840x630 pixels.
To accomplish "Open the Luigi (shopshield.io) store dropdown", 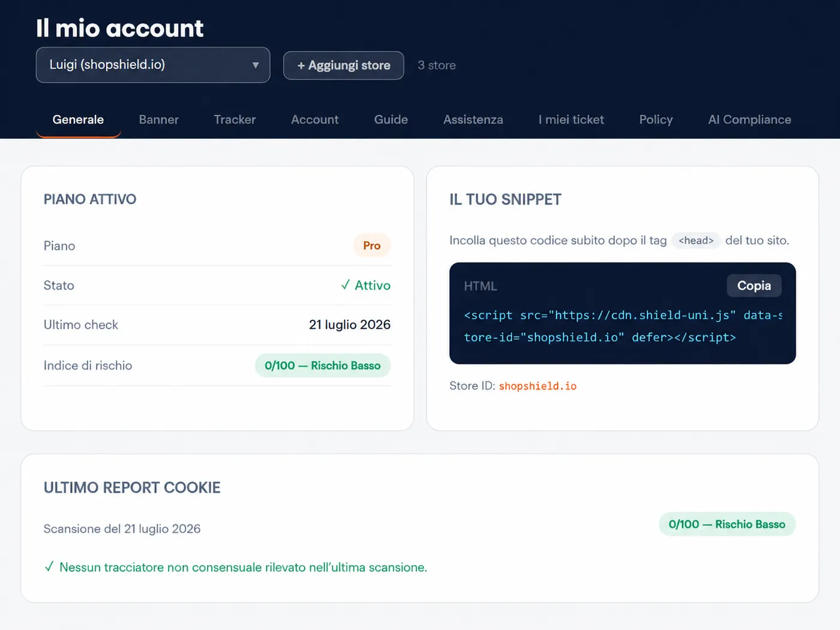I will [153, 65].
